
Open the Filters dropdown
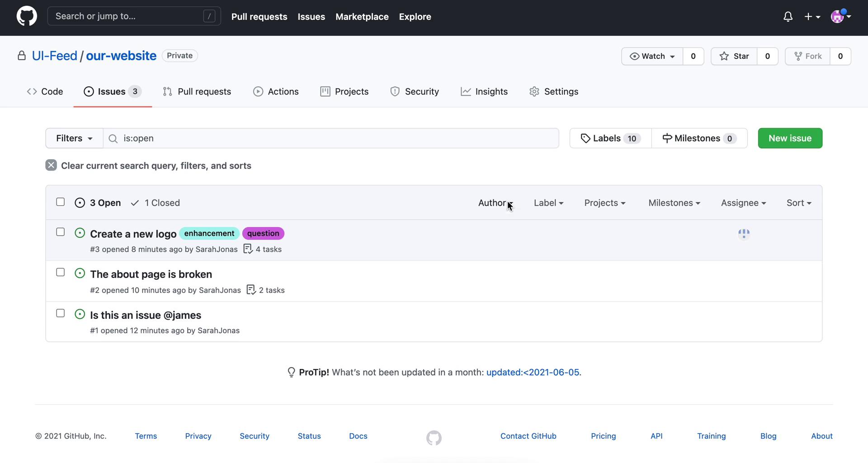pos(74,138)
